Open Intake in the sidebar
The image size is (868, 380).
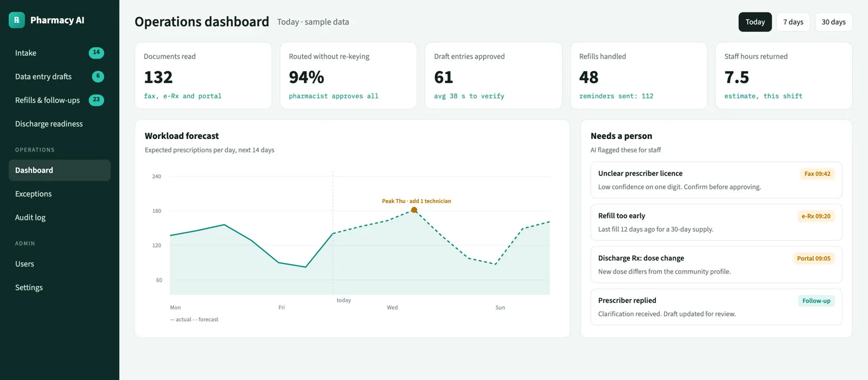click(60, 53)
